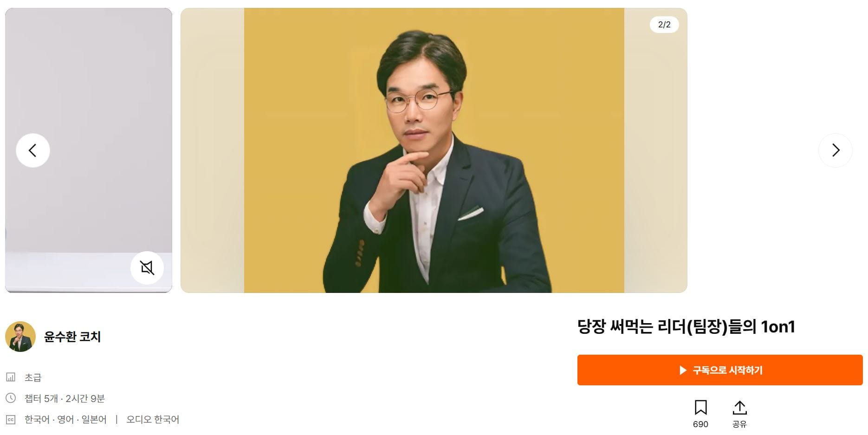The image size is (868, 435).
Task: Click the CC subtitles icon
Action: coord(11,419)
